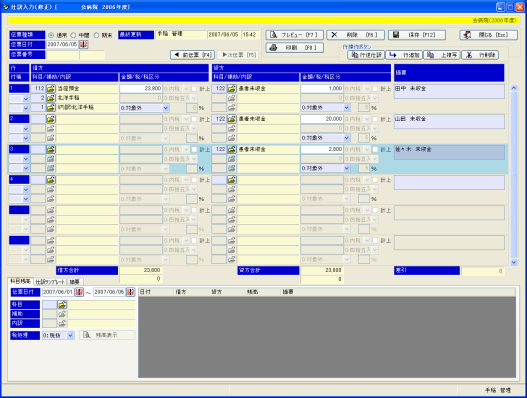The width and height of the screenshot is (527, 398).
Task: Click 伝票日付 date field 2007/06/05
Action: (62, 44)
